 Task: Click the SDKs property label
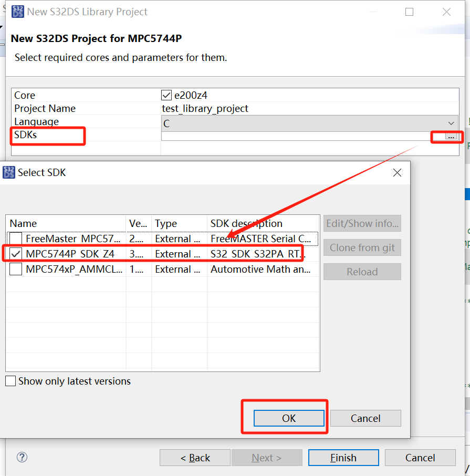pyautogui.click(x=26, y=134)
